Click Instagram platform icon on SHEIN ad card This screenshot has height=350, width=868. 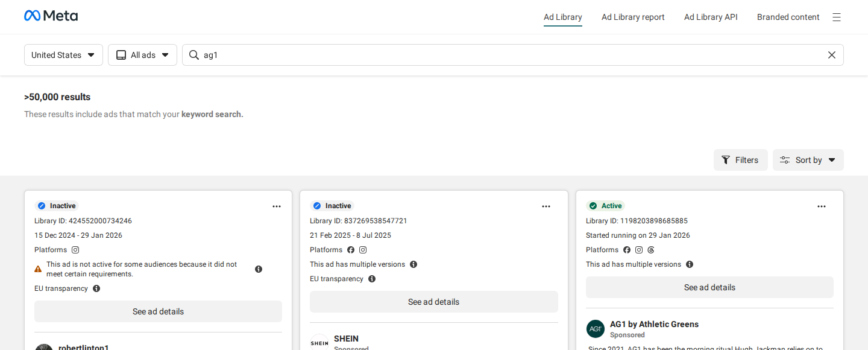(363, 250)
